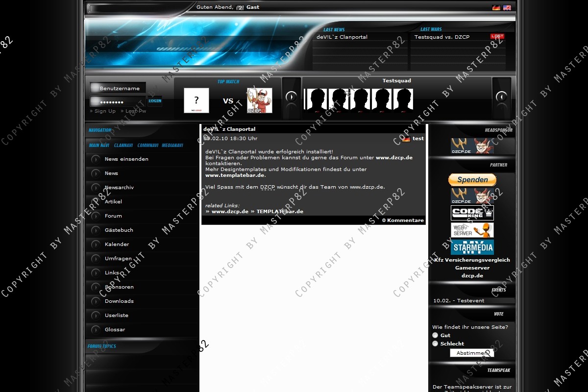This screenshot has height=392, width=588.
Task: Switch language with the German flag icon
Action: (x=496, y=8)
